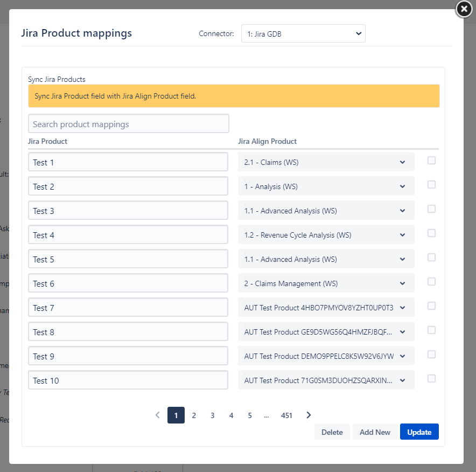Go to previous page with left chevron
This screenshot has width=476, height=472.
tap(158, 415)
